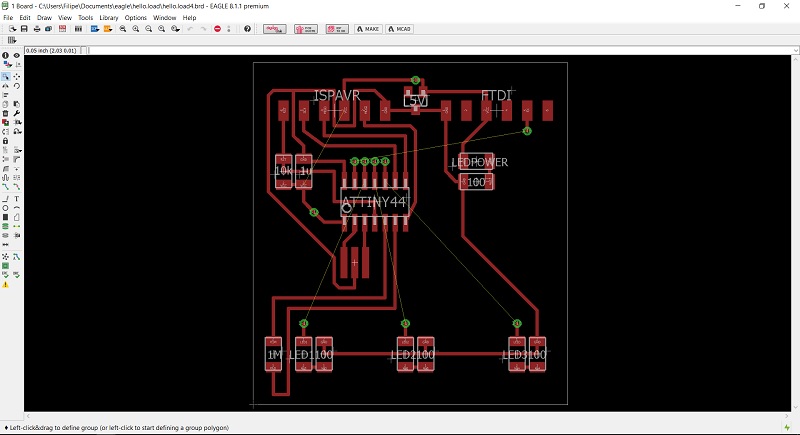This screenshot has width=800, height=435.
Task: Select the Align tool
Action: [x=6, y=95]
